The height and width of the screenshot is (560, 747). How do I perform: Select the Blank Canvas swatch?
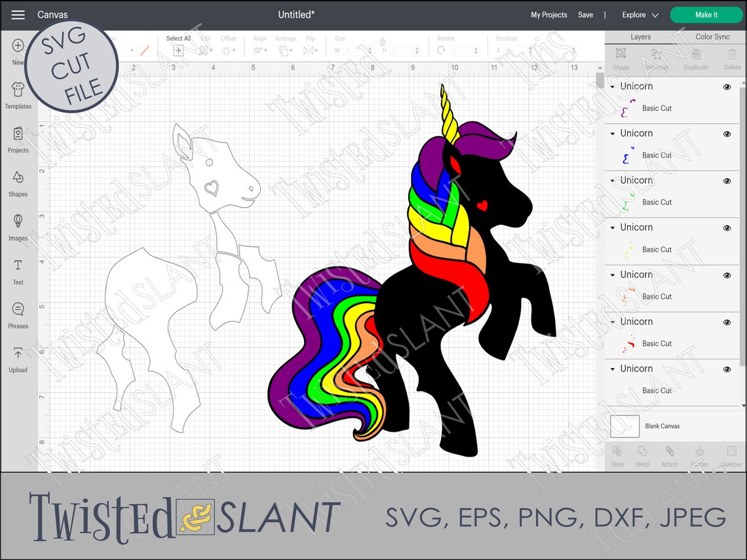tap(624, 426)
